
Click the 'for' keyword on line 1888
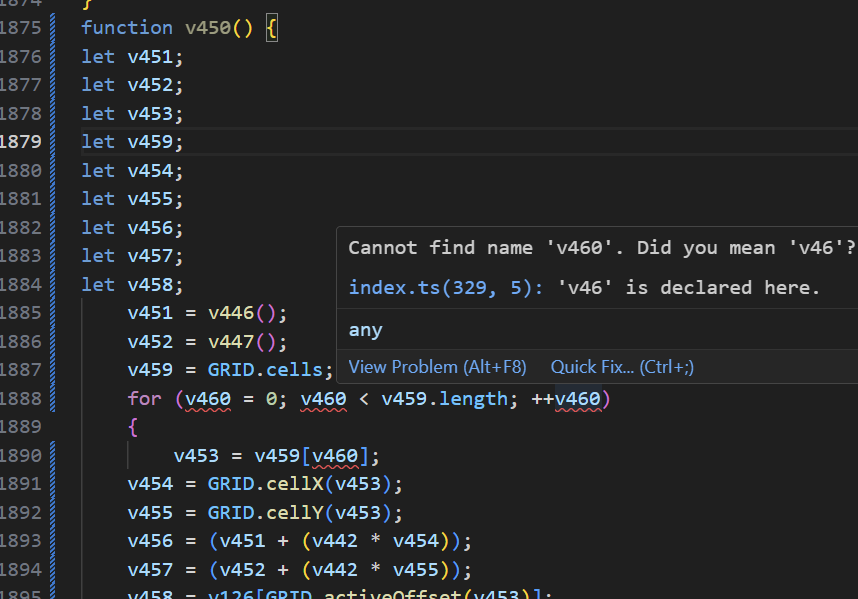pos(144,399)
